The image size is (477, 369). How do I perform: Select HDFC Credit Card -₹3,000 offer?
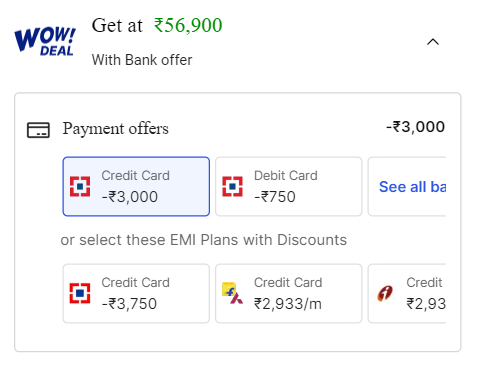136,186
